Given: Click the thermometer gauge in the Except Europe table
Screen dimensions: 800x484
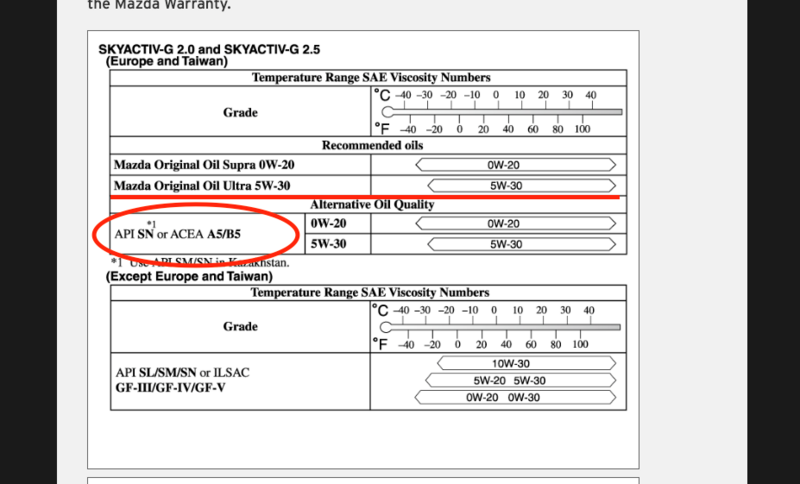Looking at the screenshot, I should click(x=498, y=326).
